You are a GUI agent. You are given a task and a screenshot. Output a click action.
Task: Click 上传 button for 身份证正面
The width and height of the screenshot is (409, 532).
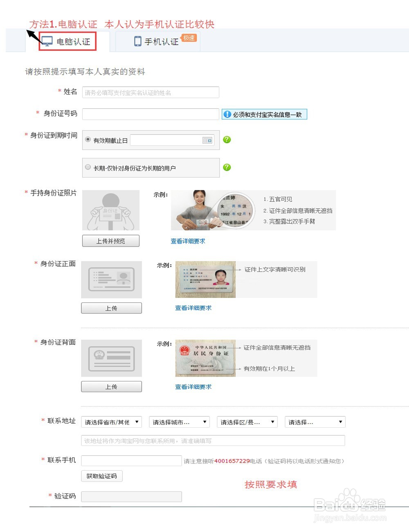(x=112, y=308)
